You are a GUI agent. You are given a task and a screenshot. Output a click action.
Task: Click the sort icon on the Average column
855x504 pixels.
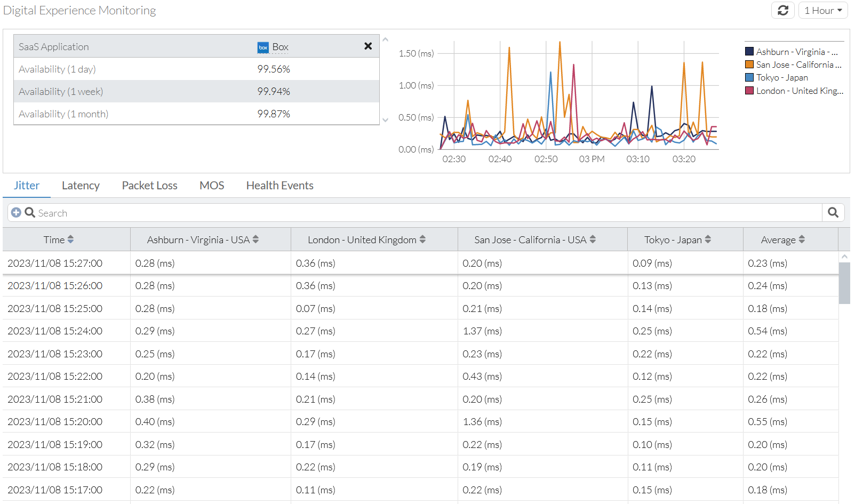(x=802, y=239)
